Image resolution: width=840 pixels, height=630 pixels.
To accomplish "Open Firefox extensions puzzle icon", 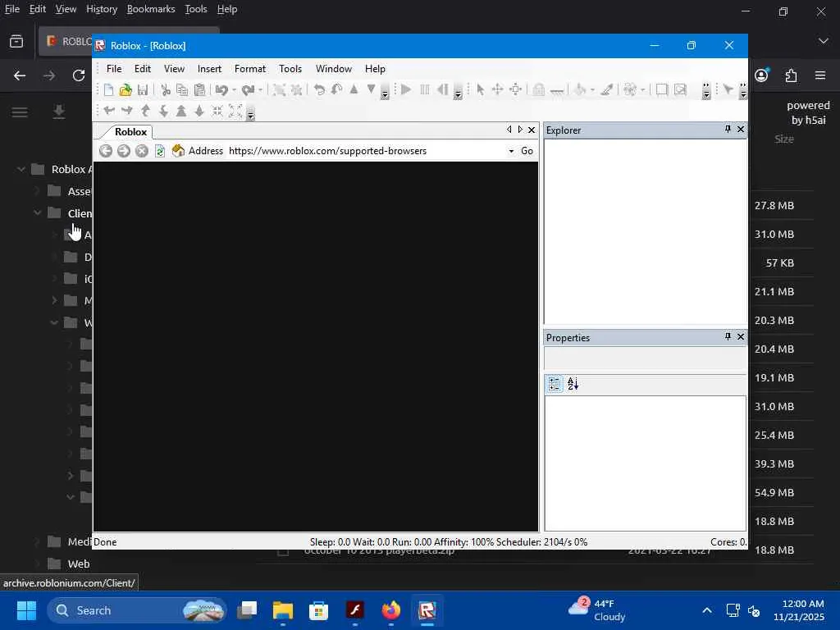I will [x=792, y=75].
